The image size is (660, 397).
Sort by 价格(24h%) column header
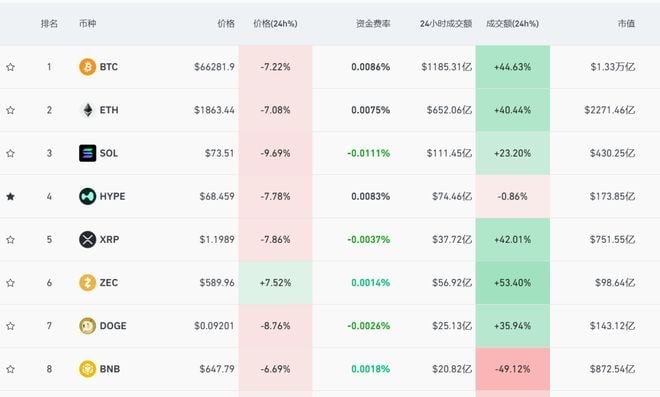pyautogui.click(x=275, y=24)
